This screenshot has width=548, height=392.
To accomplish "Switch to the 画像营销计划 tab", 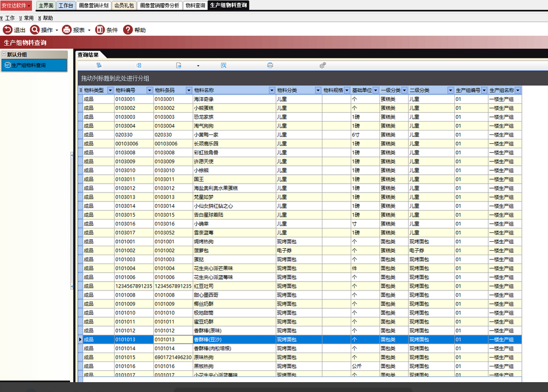I will (x=94, y=5).
